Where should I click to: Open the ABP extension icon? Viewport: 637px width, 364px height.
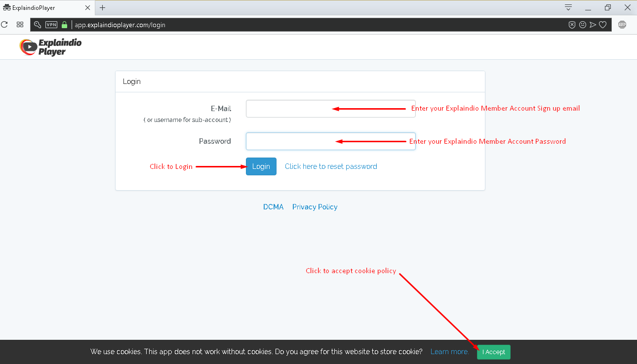622,25
